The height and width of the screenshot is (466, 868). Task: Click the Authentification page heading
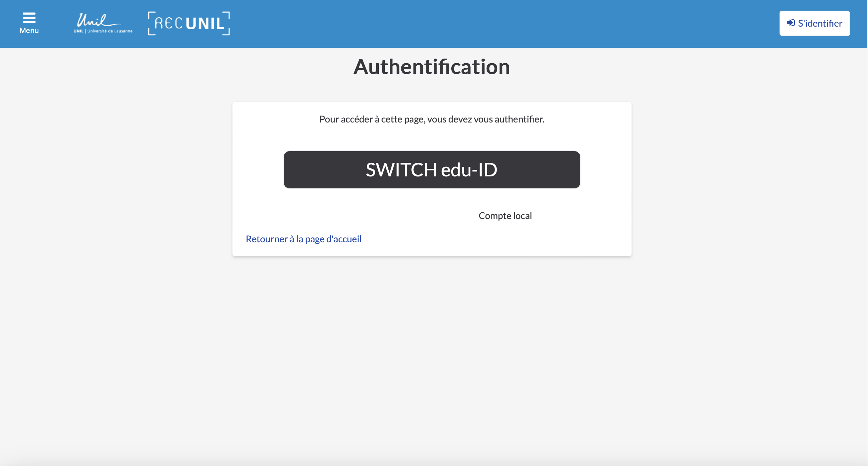pos(432,67)
